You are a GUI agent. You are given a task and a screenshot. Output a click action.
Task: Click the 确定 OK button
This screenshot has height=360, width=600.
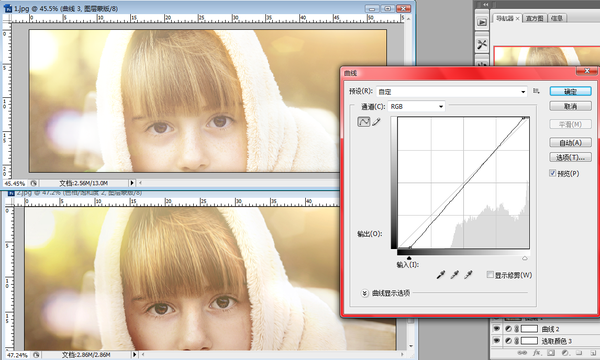pyautogui.click(x=571, y=91)
